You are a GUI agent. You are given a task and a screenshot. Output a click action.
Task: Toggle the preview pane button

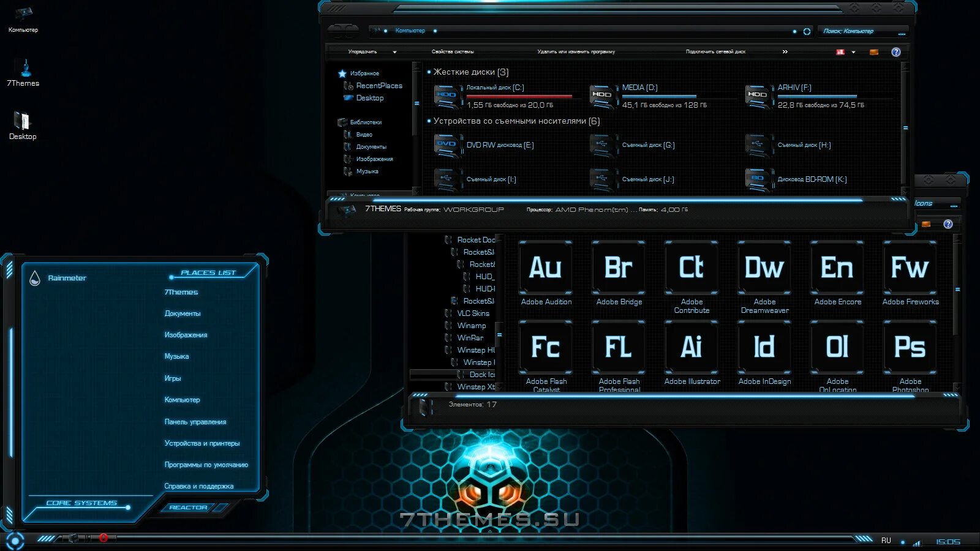tap(874, 52)
